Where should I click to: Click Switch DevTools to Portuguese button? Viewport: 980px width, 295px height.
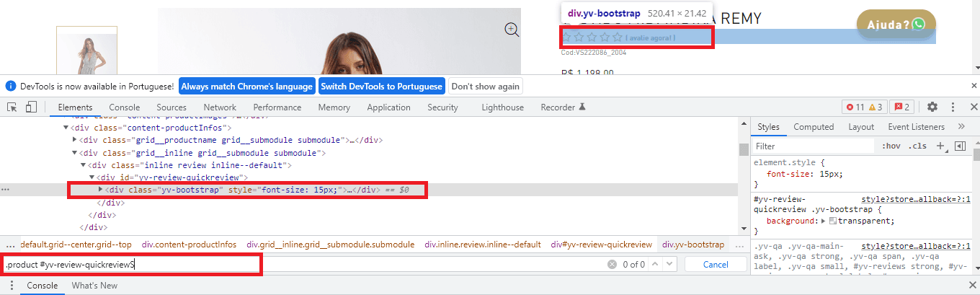pyautogui.click(x=382, y=87)
